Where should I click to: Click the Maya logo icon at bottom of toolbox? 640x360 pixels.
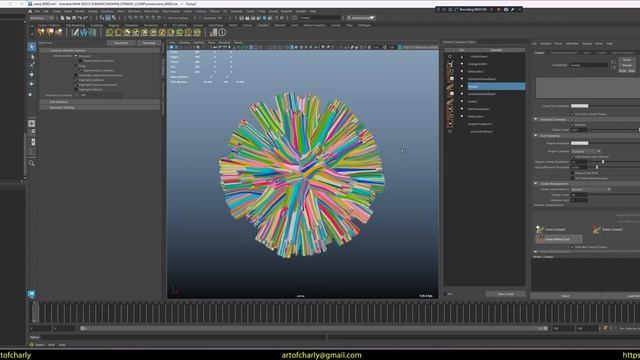tap(31, 293)
